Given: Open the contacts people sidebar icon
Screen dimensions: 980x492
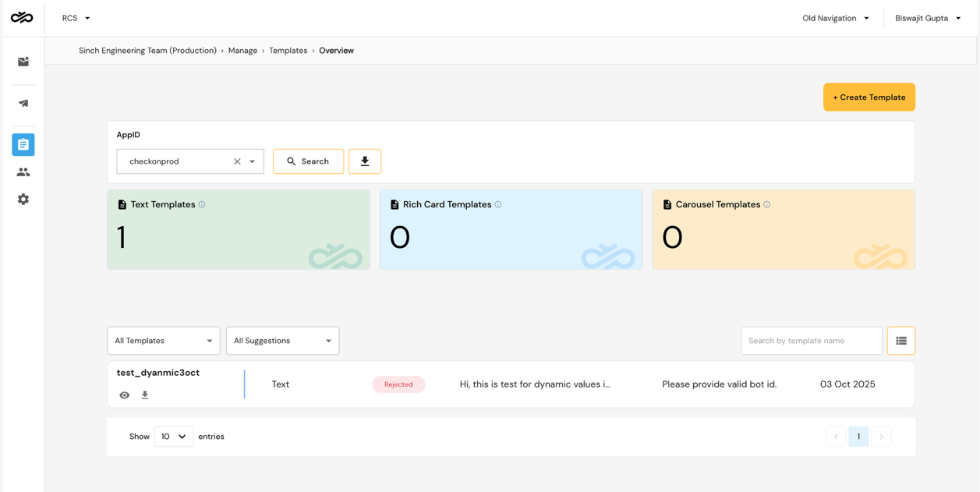Looking at the screenshot, I should pos(23,172).
